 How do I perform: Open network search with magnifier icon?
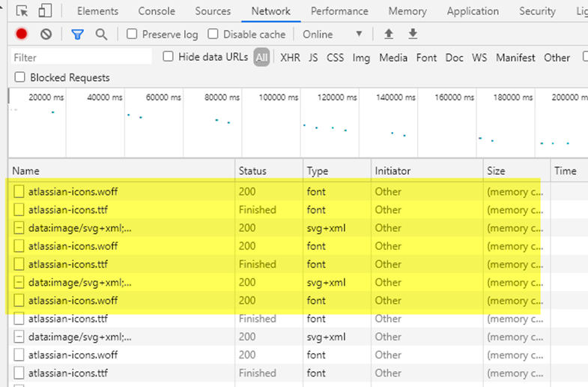(101, 34)
